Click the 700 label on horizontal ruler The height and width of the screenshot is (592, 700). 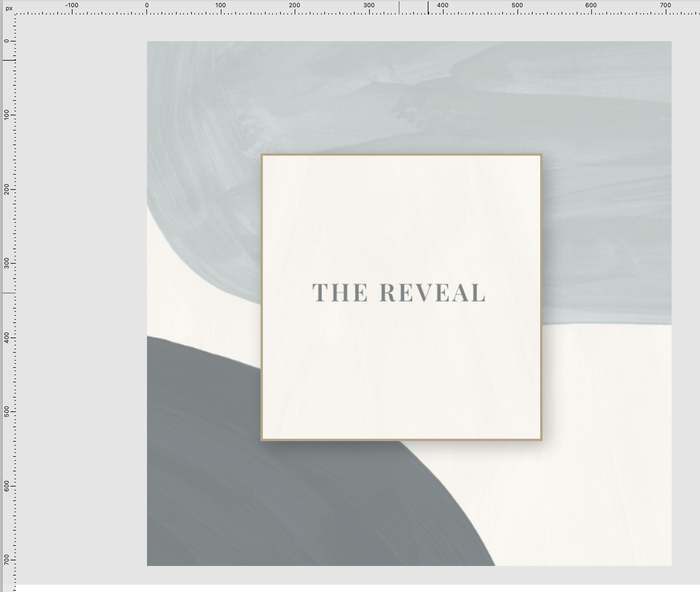(x=665, y=5)
